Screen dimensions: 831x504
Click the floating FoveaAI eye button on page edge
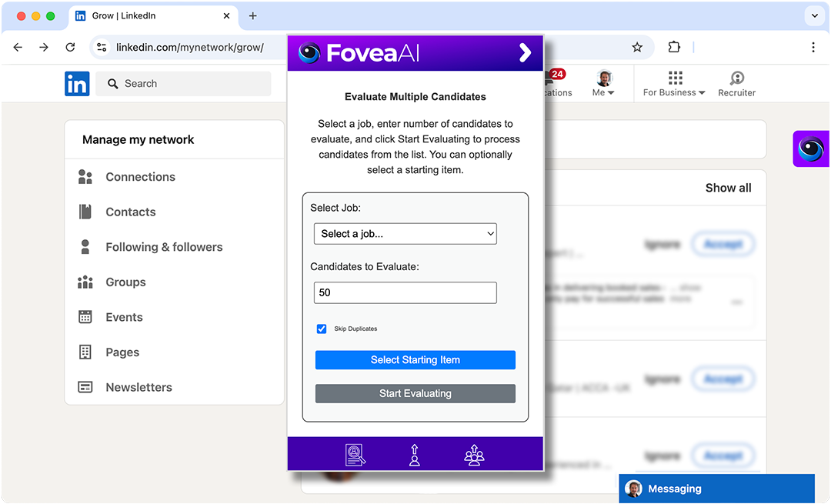pos(811,149)
